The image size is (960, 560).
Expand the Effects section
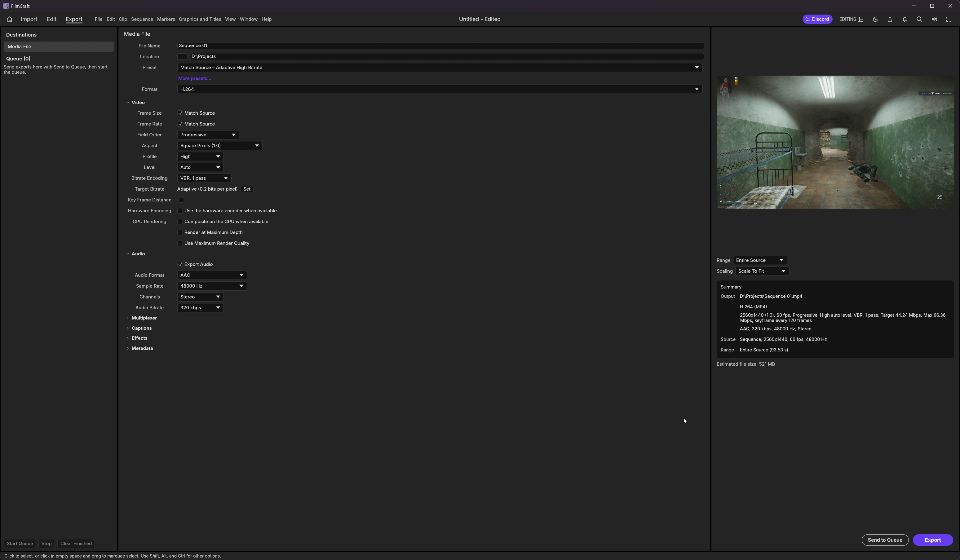(x=128, y=338)
